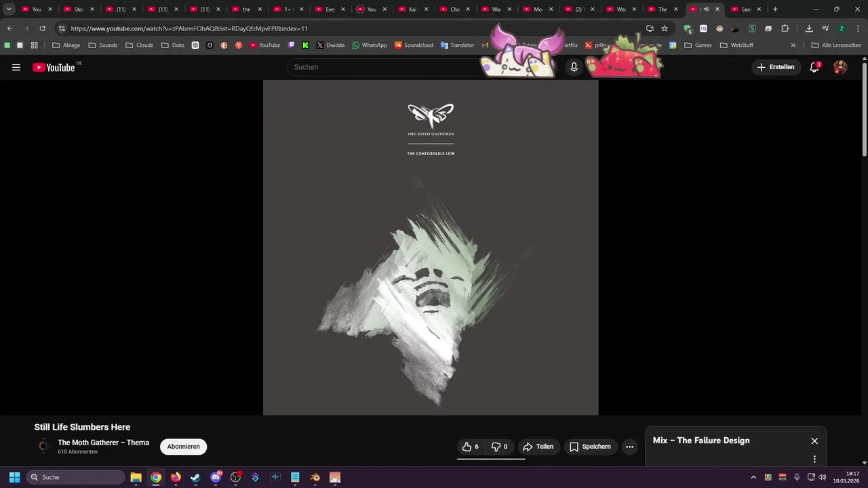
Task: Switch to the Eve browser tab
Action: tap(330, 9)
